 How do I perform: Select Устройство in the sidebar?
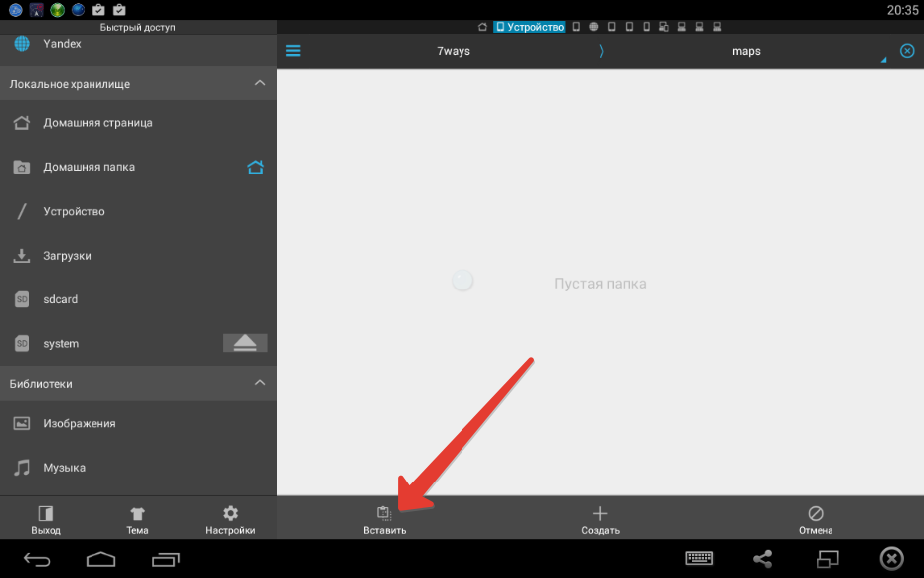click(138, 212)
